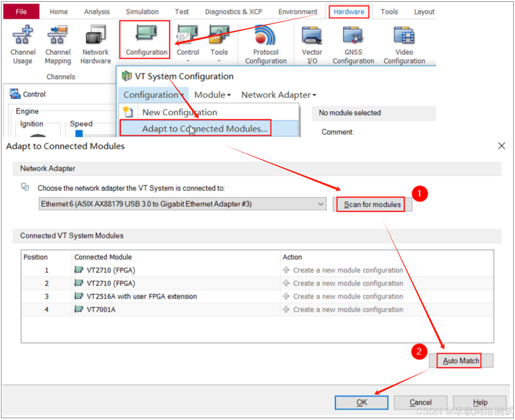The height and width of the screenshot is (420, 515).
Task: Open the Channel Usage tool
Action: (x=23, y=45)
